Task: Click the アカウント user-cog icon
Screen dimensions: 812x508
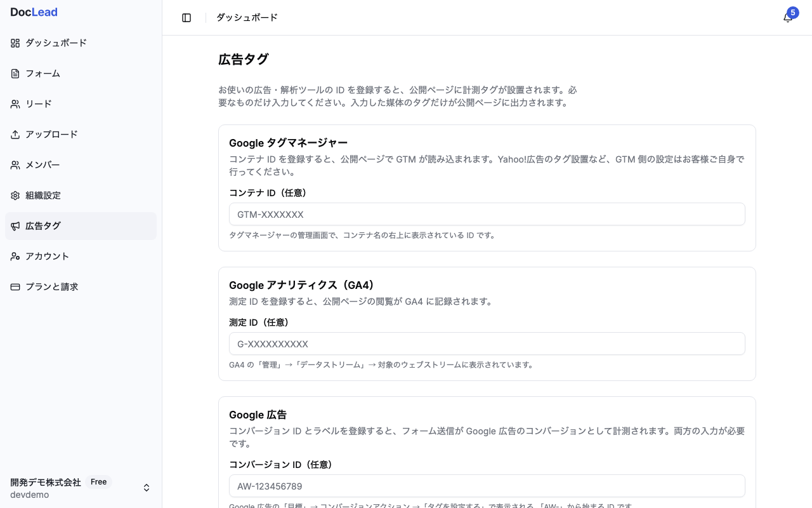Action: pos(15,257)
